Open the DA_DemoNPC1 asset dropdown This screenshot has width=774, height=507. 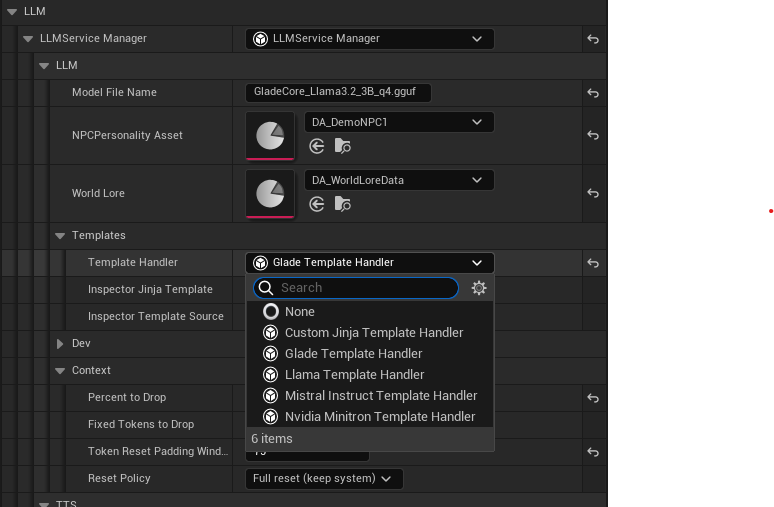coord(399,122)
